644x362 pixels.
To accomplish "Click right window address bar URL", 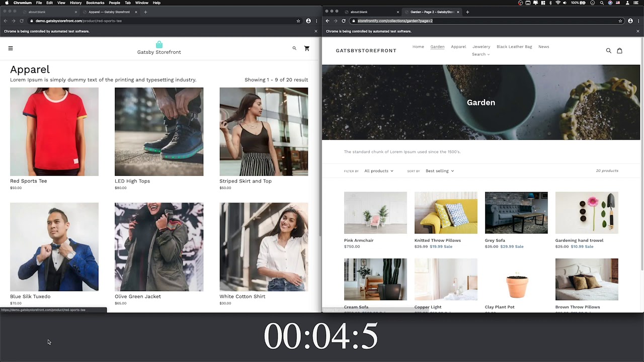I will tap(395, 21).
